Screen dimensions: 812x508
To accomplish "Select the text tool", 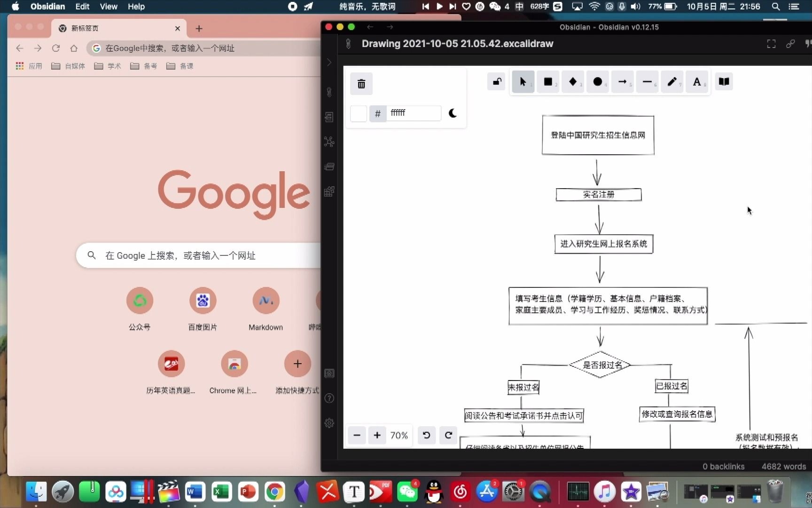I will 697,82.
